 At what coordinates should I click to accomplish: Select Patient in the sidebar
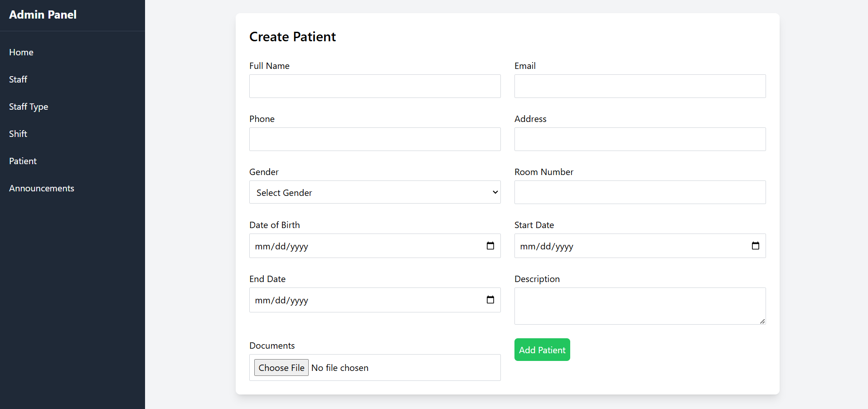coord(23,161)
